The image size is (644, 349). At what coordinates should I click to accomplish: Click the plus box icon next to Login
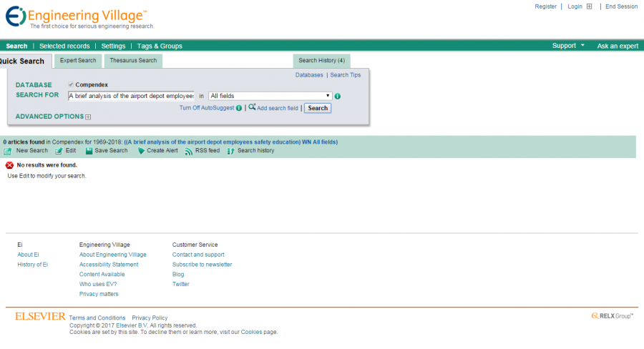coord(589,6)
